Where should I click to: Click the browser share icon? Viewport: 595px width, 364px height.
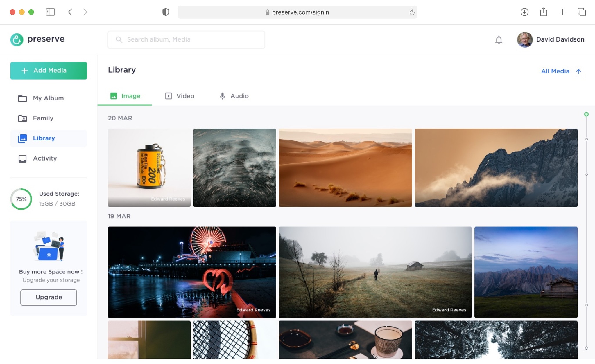coord(543,12)
